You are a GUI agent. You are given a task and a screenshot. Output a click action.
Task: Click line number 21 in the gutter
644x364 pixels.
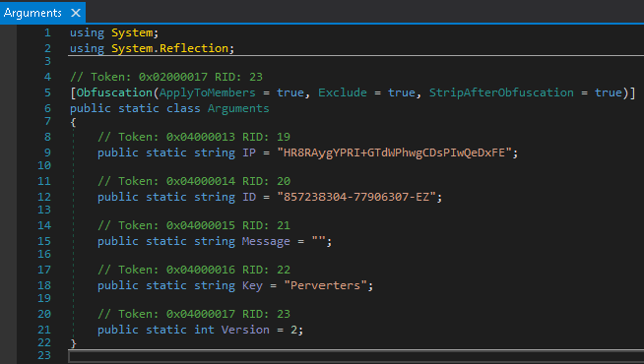click(x=44, y=331)
